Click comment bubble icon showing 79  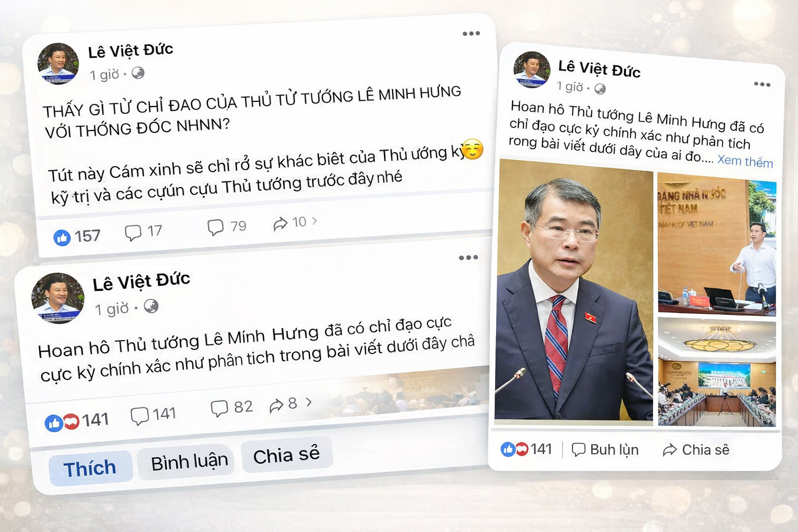pyautogui.click(x=215, y=227)
